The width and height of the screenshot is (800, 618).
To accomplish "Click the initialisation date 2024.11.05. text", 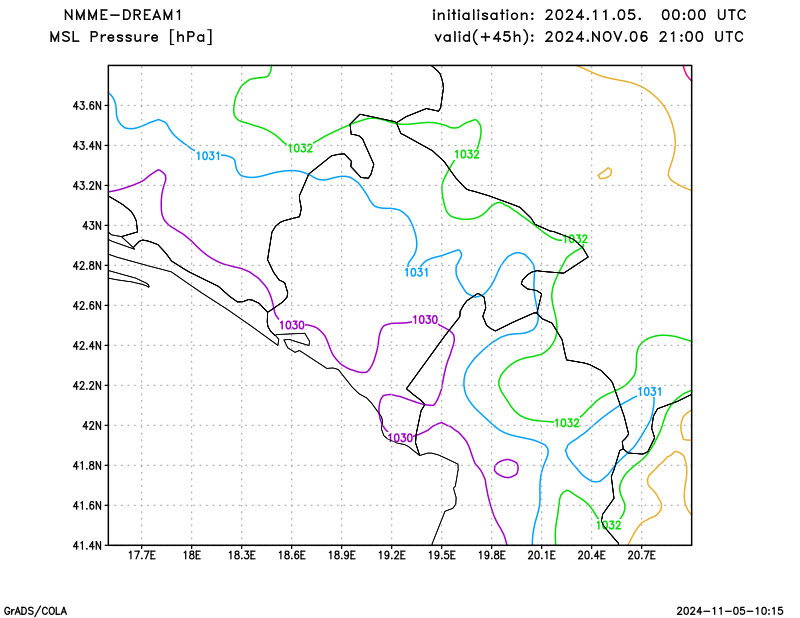I will (593, 15).
